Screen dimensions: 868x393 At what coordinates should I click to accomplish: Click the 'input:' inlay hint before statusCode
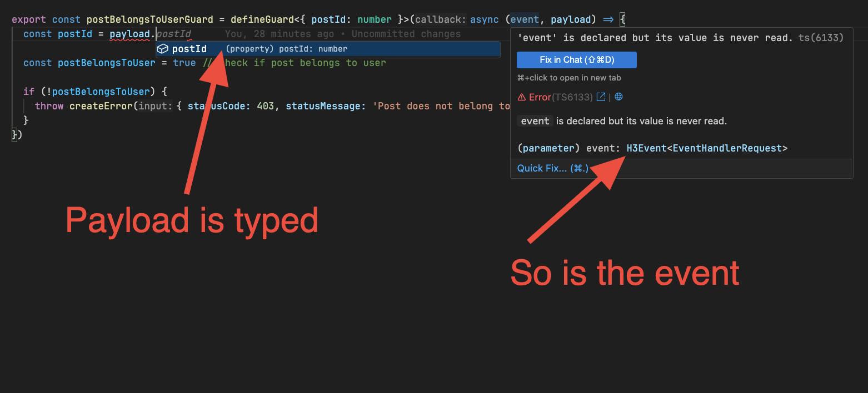[156, 106]
